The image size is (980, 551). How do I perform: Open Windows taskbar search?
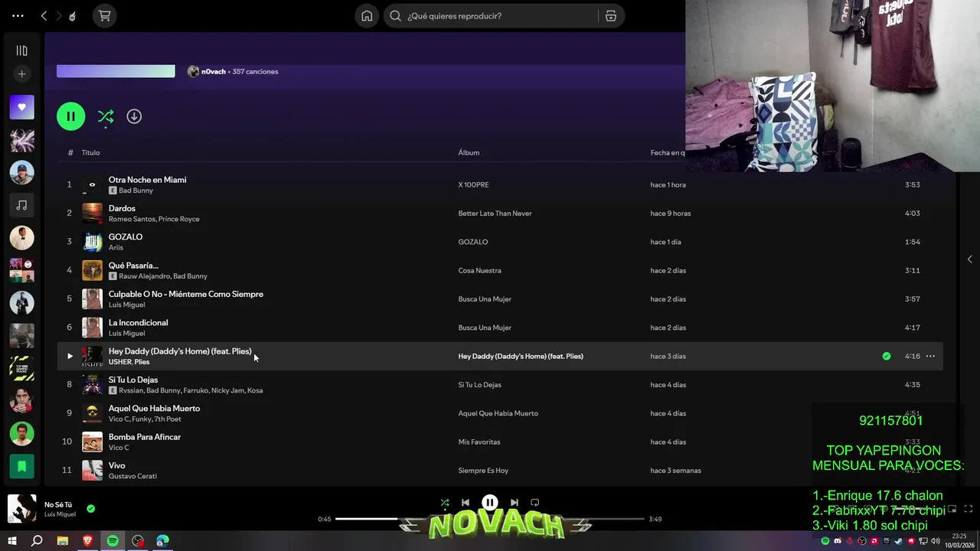37,541
